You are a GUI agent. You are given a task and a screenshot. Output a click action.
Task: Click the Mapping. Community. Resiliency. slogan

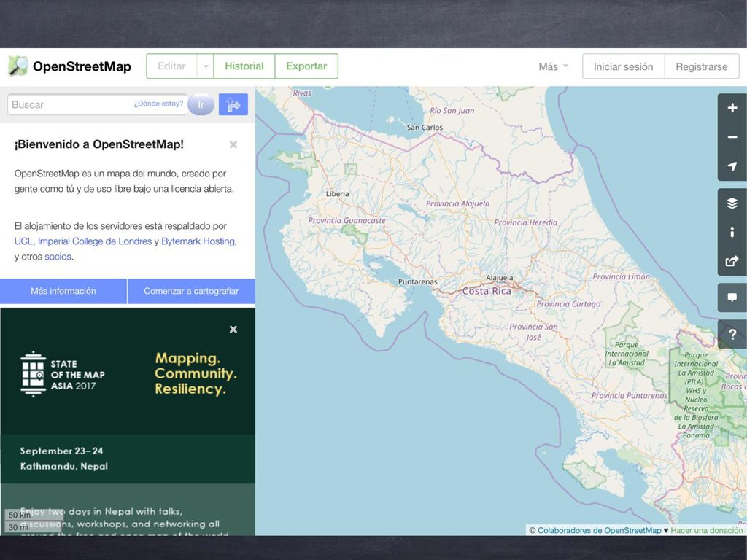tap(196, 373)
